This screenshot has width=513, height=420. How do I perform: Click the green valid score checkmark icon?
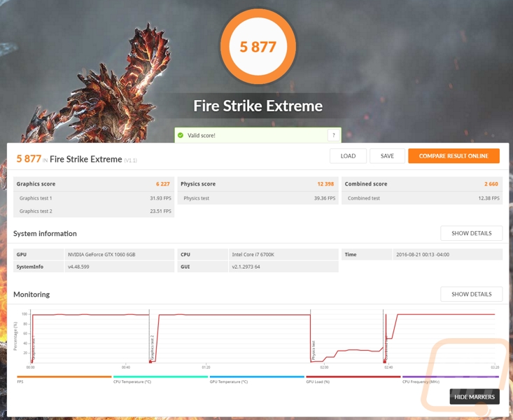181,135
